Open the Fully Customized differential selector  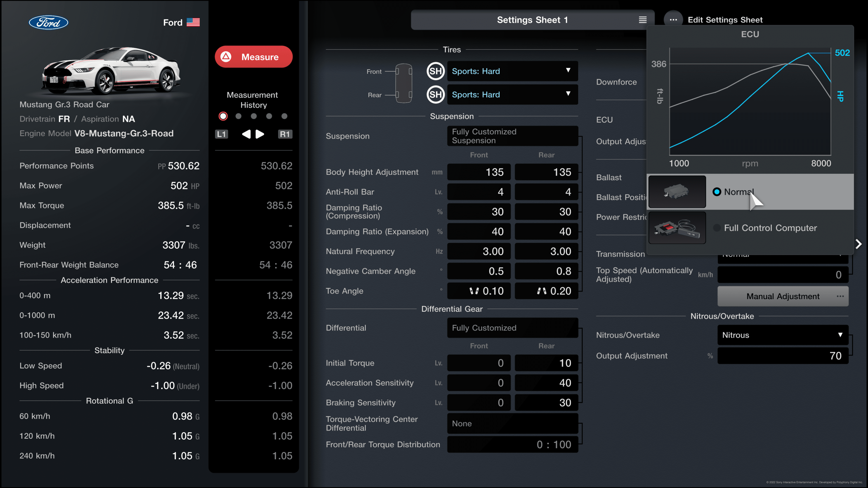coord(512,328)
